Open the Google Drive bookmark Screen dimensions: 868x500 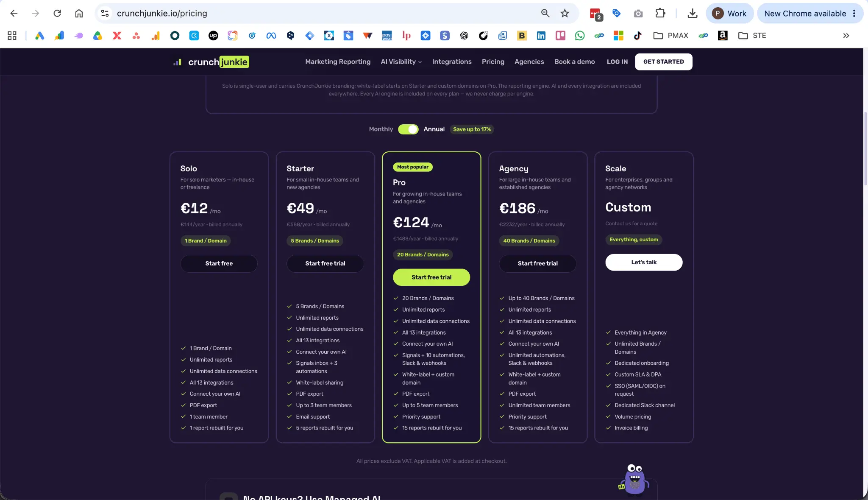pos(97,36)
